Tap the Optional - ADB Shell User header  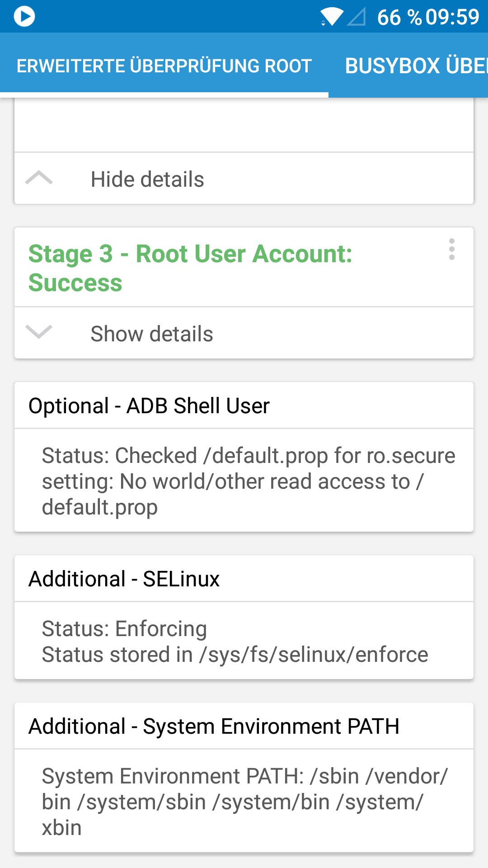149,406
